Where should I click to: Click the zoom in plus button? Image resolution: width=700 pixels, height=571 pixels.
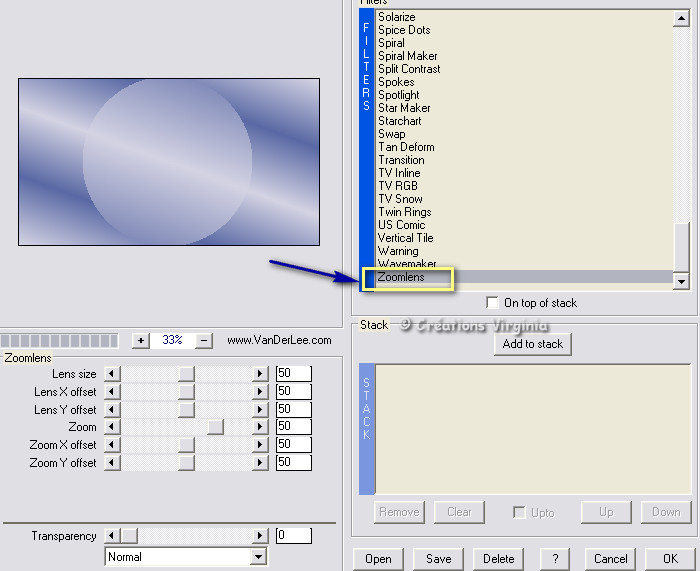pos(141,340)
